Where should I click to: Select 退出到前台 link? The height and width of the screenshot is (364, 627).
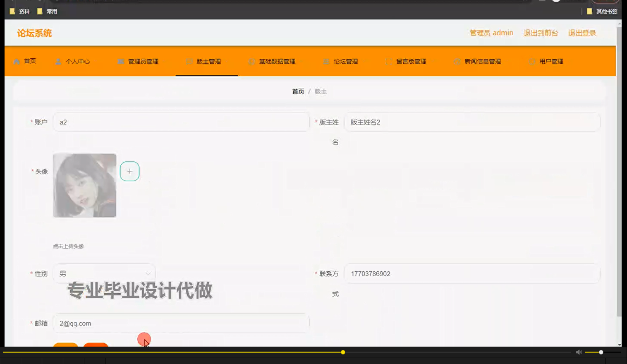click(x=541, y=33)
